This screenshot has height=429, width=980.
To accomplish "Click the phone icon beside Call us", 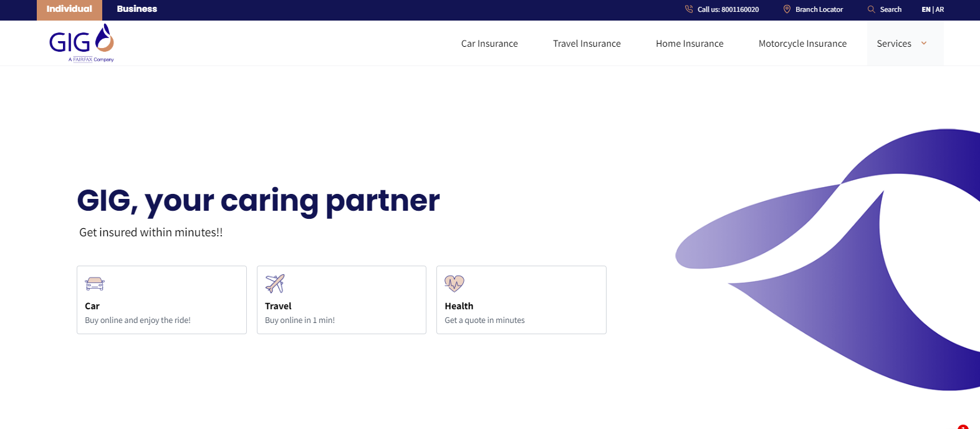I will click(x=689, y=9).
